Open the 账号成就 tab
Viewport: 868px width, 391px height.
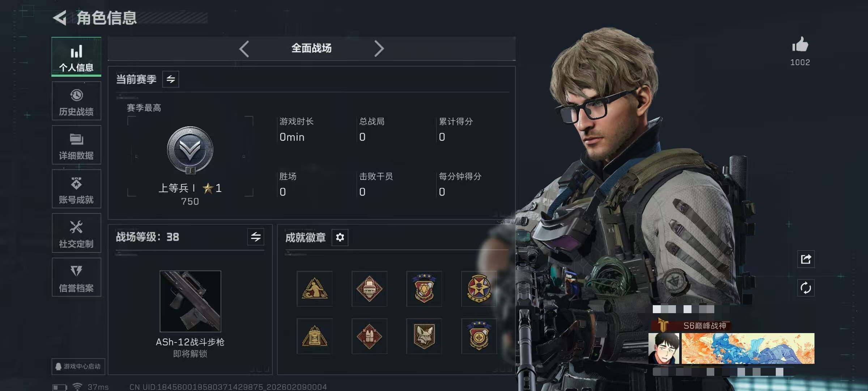(76, 189)
